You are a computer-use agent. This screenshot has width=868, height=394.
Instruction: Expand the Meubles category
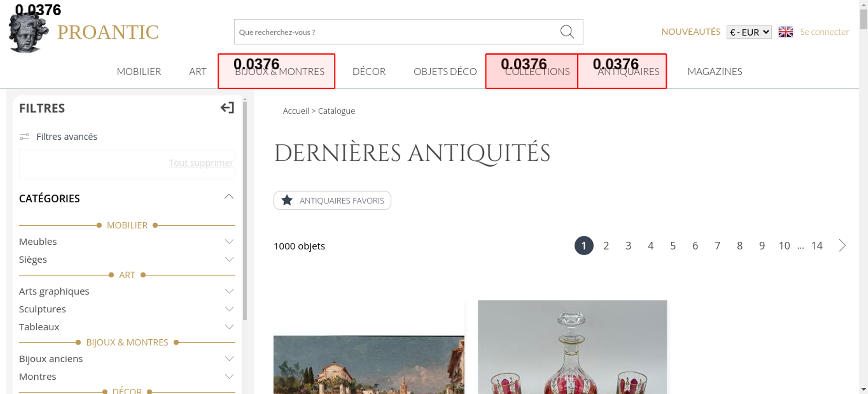[x=229, y=242]
